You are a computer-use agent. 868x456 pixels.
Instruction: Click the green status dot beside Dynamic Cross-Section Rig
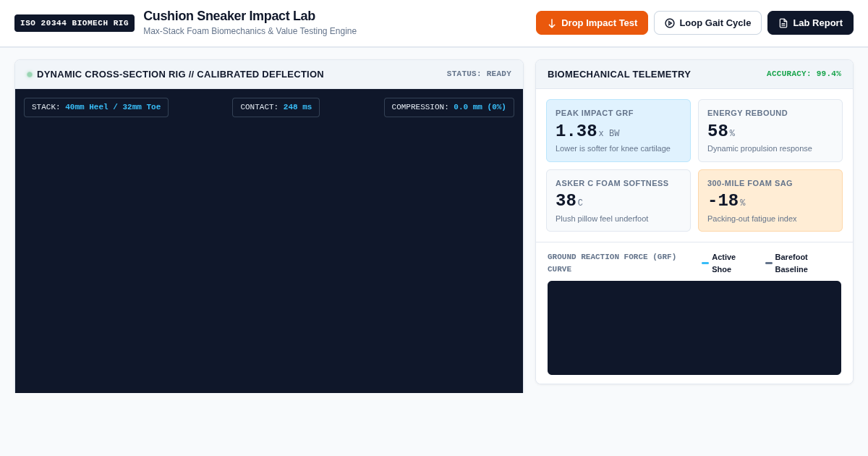click(x=30, y=75)
